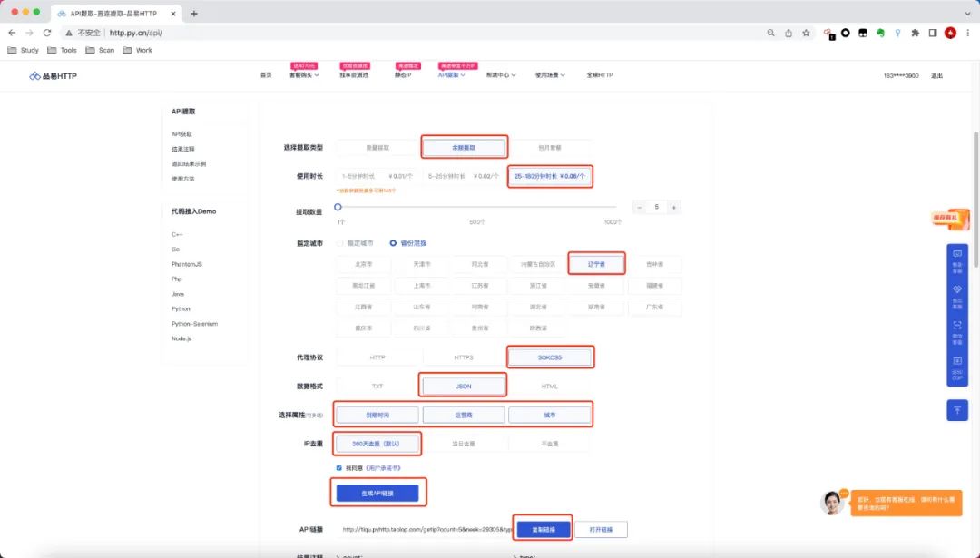Open 返回结果示例 in the left sidebar
The width and height of the screenshot is (980, 558).
(x=189, y=163)
